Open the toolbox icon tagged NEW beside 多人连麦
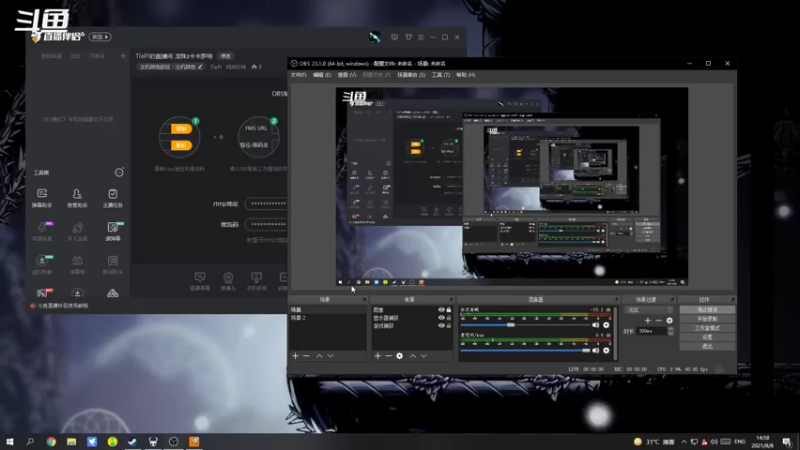Screen dimensions: 800x450 click(113, 231)
